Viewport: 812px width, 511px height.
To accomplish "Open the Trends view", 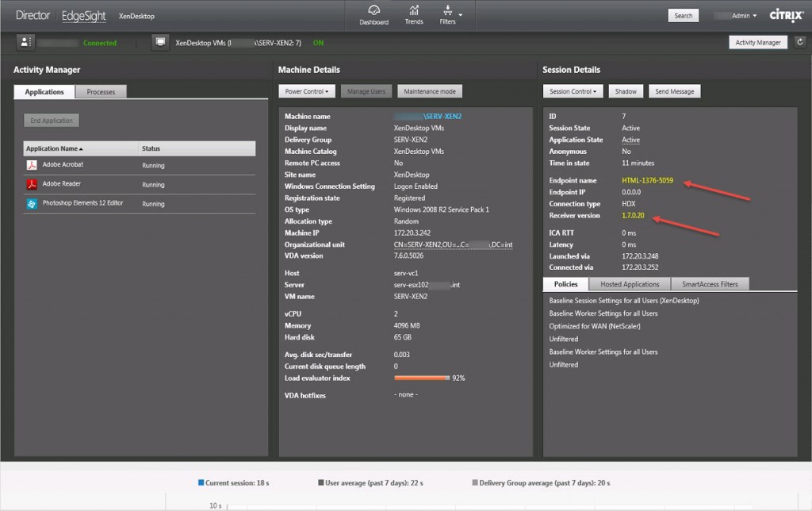I will pos(414,15).
